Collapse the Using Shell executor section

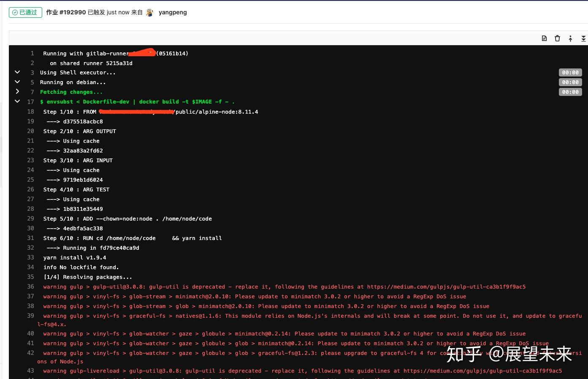pyautogui.click(x=17, y=72)
